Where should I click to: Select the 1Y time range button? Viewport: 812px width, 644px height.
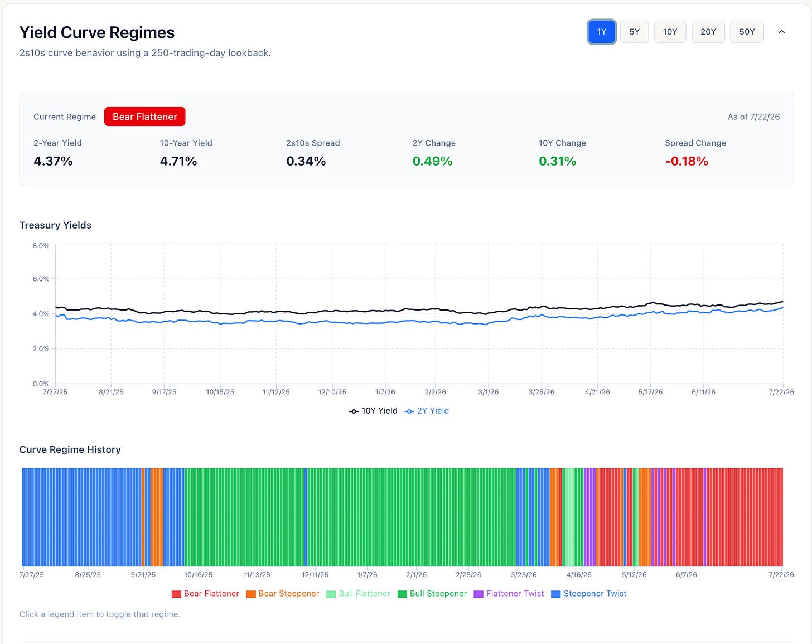tap(602, 32)
